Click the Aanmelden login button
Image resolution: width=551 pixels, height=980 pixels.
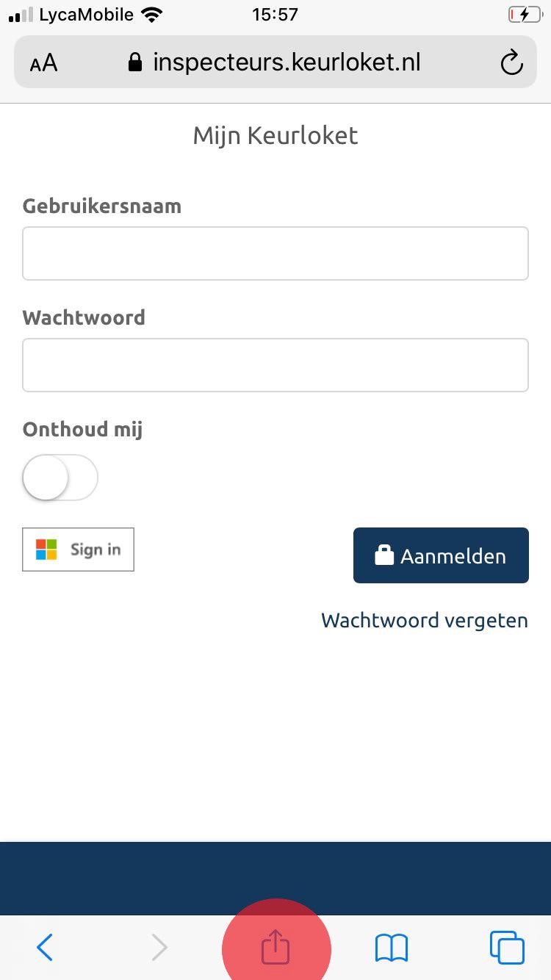[441, 555]
